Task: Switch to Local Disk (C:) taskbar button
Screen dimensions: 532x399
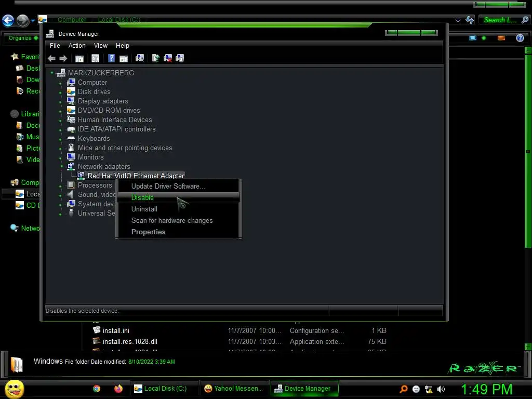Action: (x=164, y=389)
